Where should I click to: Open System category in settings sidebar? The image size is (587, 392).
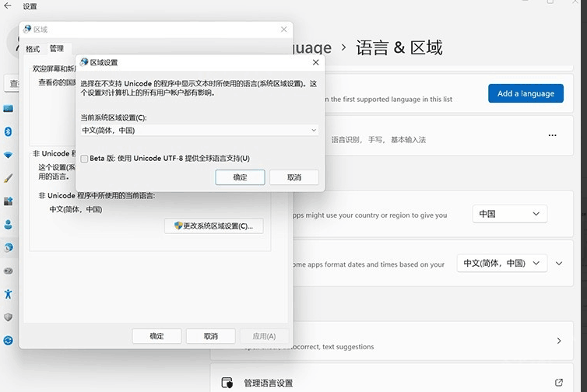(9, 108)
